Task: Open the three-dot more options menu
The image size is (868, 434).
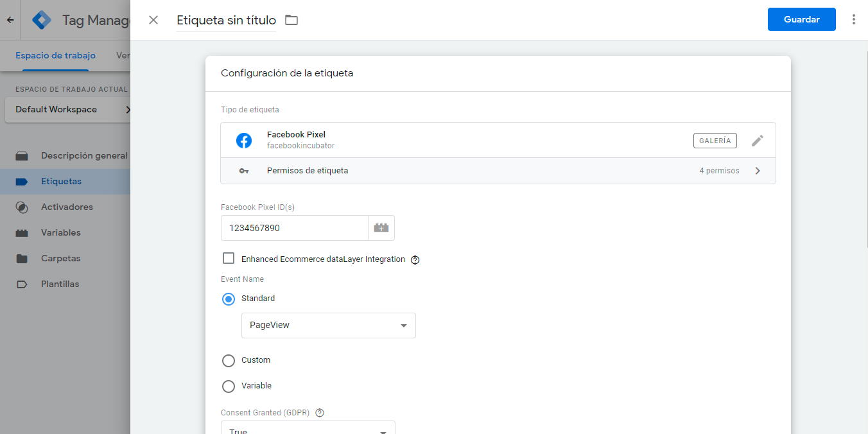Action: (853, 19)
